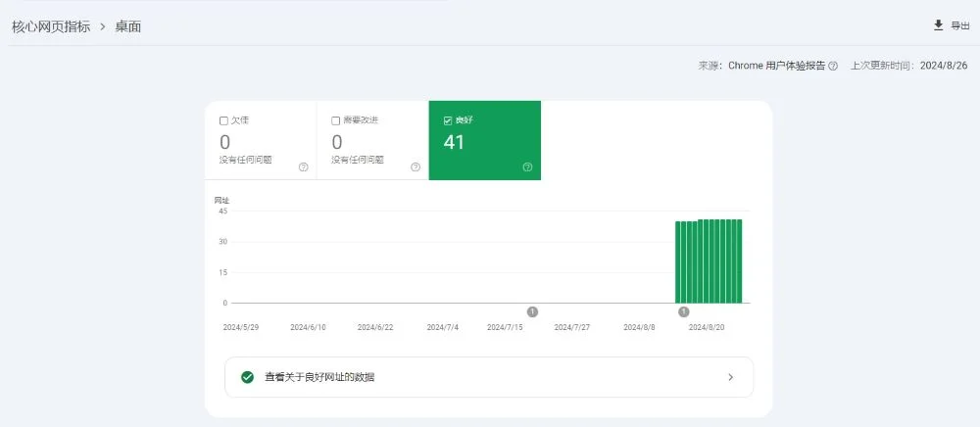Select the 良好 card showing 41
Viewport: 980px width, 427px height.
[484, 141]
